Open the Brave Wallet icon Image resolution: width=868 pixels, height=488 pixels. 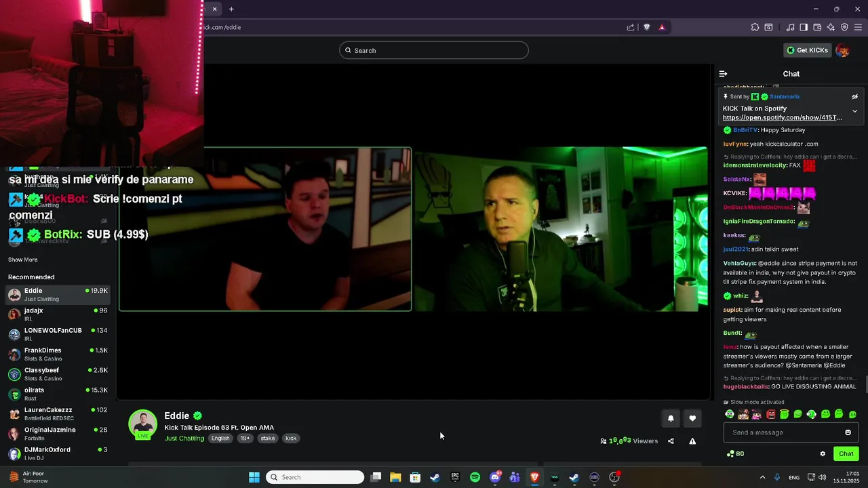pos(817,27)
